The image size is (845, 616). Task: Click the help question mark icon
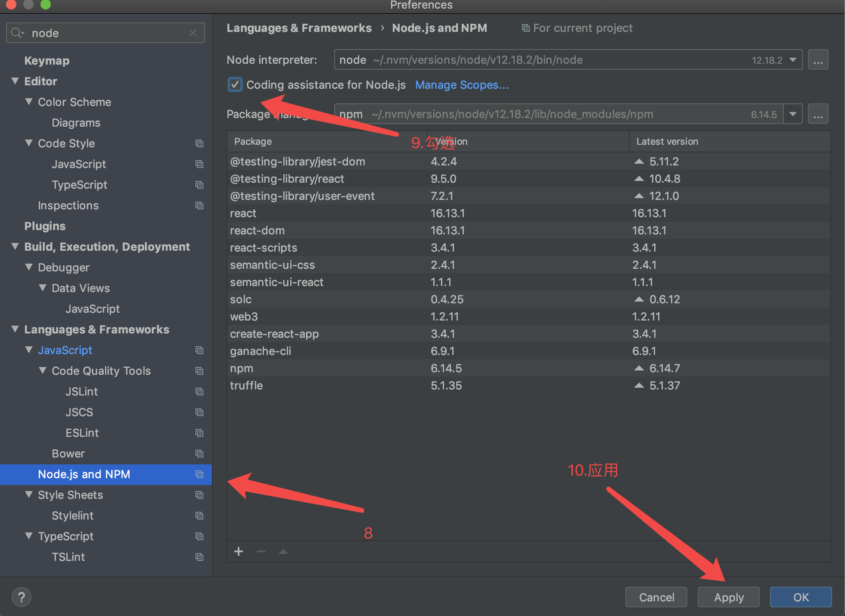pos(22,597)
